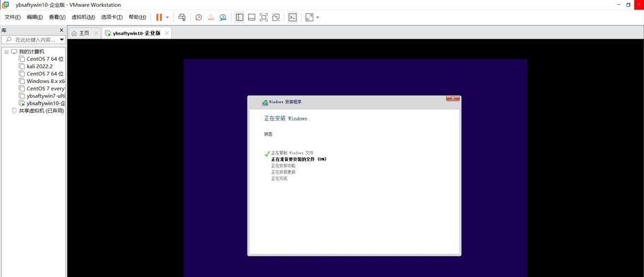Click the 正在安装功能 step
This screenshot has height=277, width=644.
(283, 166)
